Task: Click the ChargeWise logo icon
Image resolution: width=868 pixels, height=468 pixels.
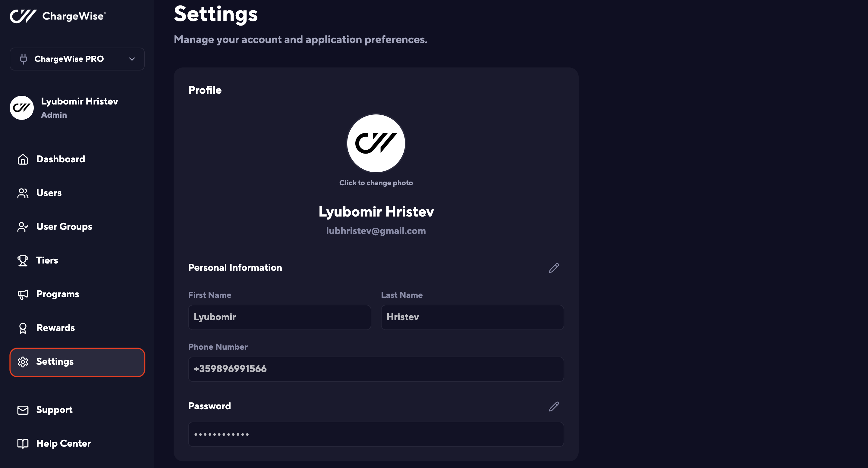Action: [x=23, y=16]
